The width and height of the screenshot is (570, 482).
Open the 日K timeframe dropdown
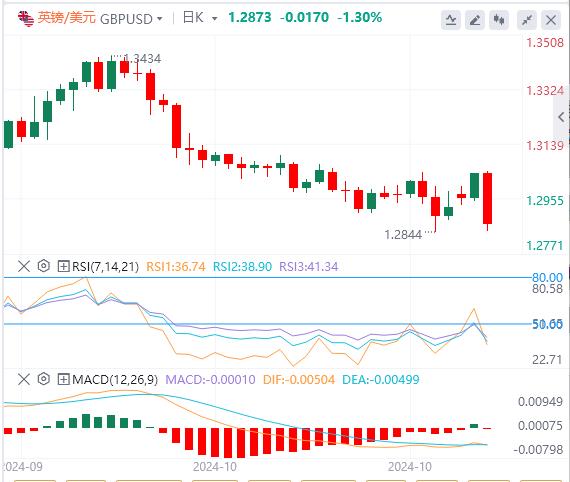click(x=200, y=18)
